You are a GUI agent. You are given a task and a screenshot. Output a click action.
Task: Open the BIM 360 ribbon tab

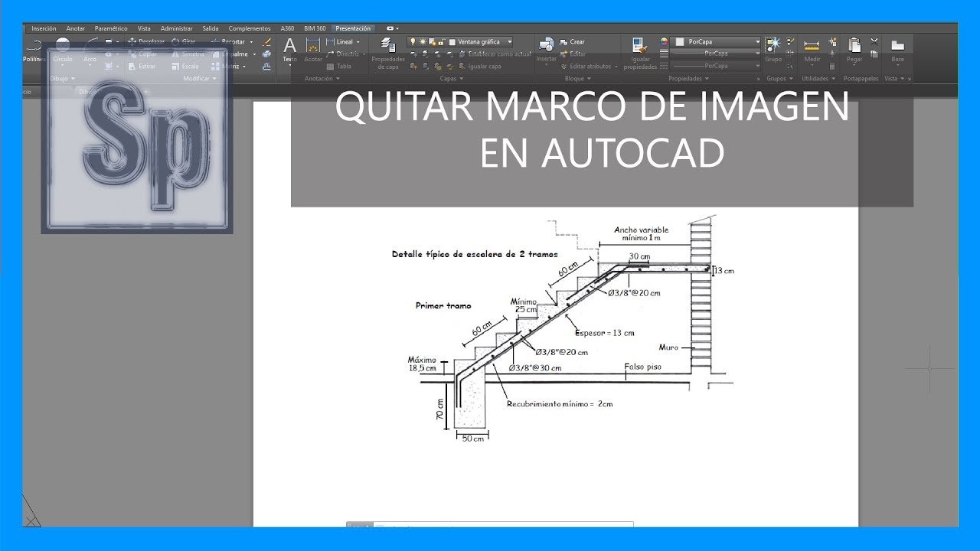[315, 28]
